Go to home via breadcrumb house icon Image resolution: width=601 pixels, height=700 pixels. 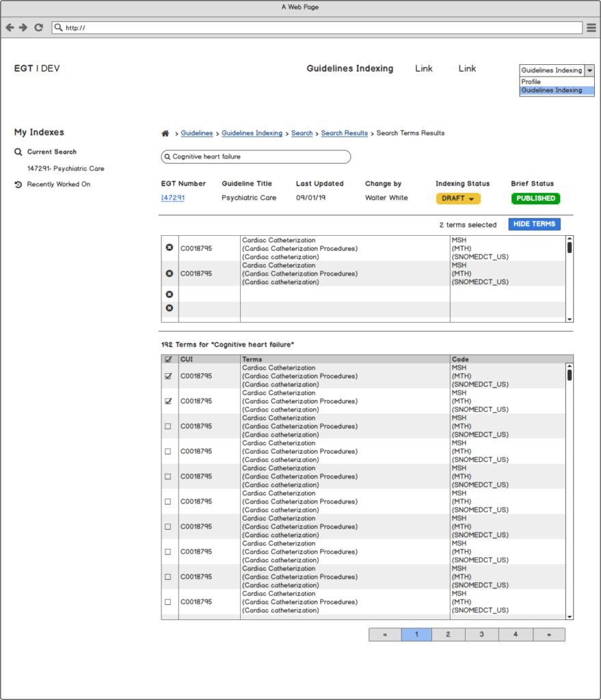(165, 133)
